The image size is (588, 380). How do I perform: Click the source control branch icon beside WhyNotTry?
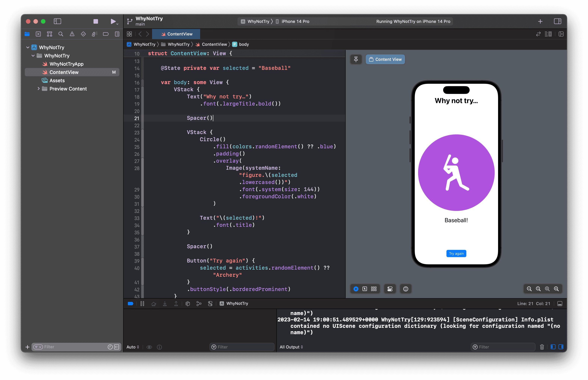129,21
